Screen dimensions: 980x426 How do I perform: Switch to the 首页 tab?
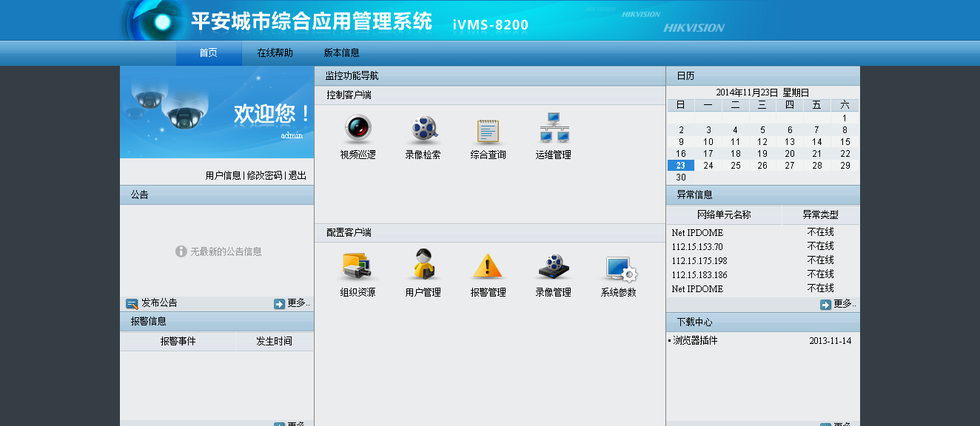click(209, 53)
